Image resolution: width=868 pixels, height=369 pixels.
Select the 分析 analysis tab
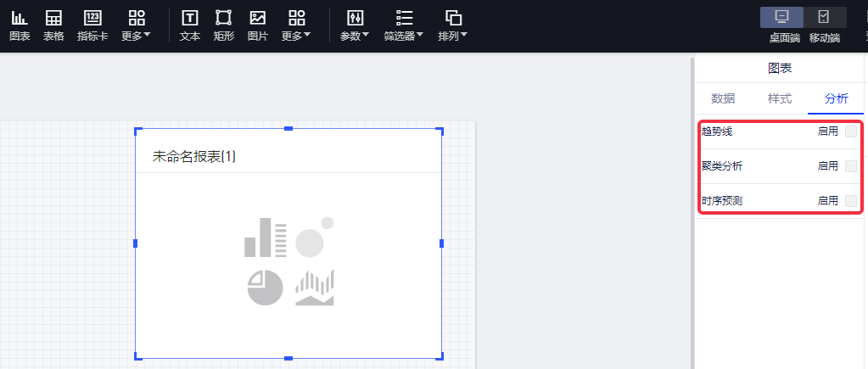836,98
